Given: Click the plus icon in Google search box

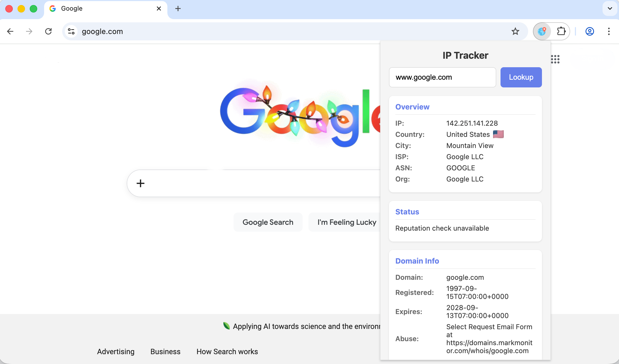Looking at the screenshot, I should point(141,183).
